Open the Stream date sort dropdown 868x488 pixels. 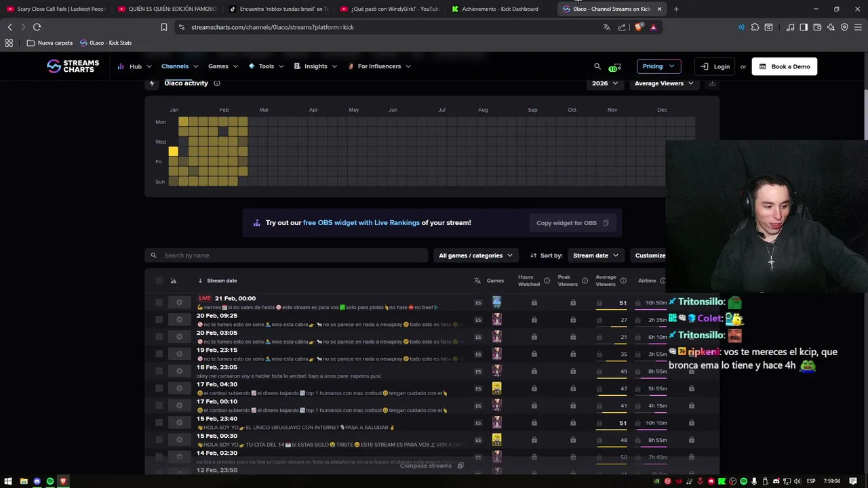click(595, 256)
